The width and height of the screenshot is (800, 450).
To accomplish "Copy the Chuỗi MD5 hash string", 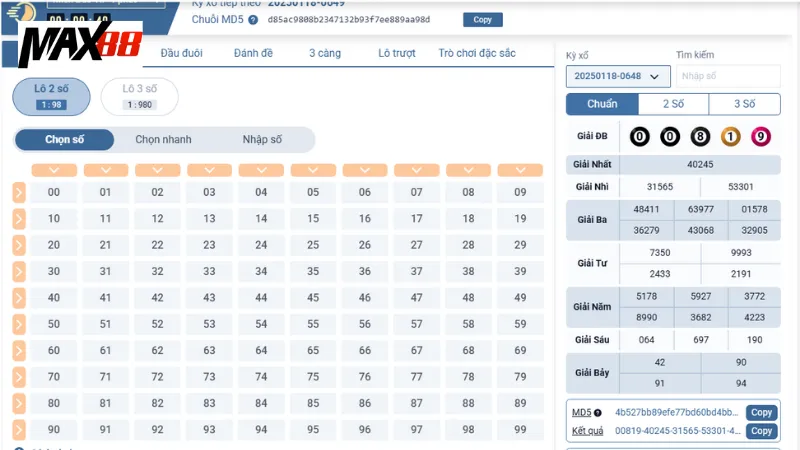I will coord(483,20).
